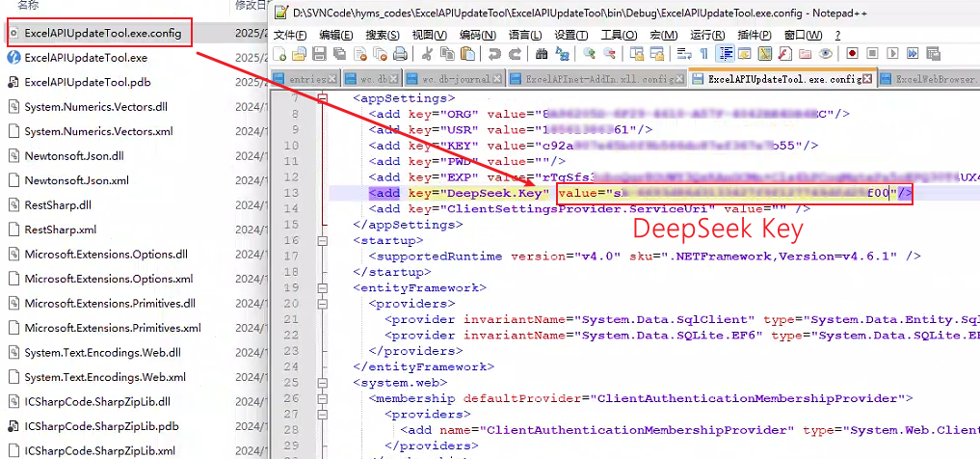Screen dimensions: 980x459
Task: Collapse the membership fold on line 26
Action: point(323,398)
